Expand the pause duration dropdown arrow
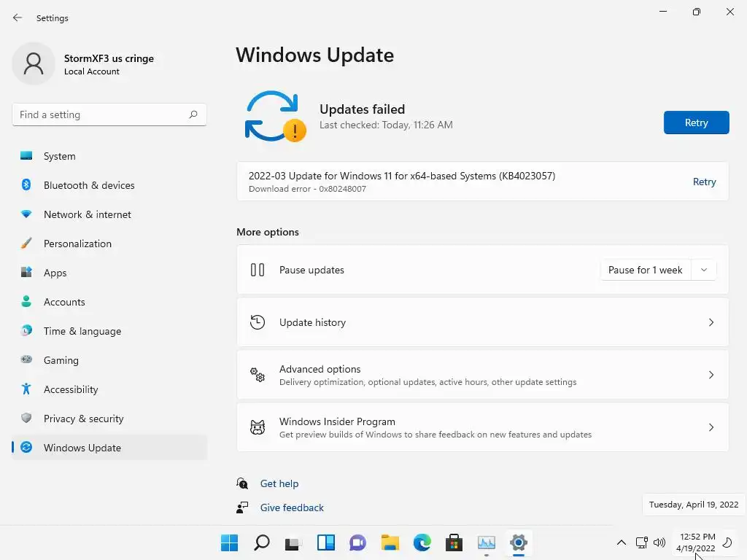Screen dimensions: 747x560 [x=704, y=270]
